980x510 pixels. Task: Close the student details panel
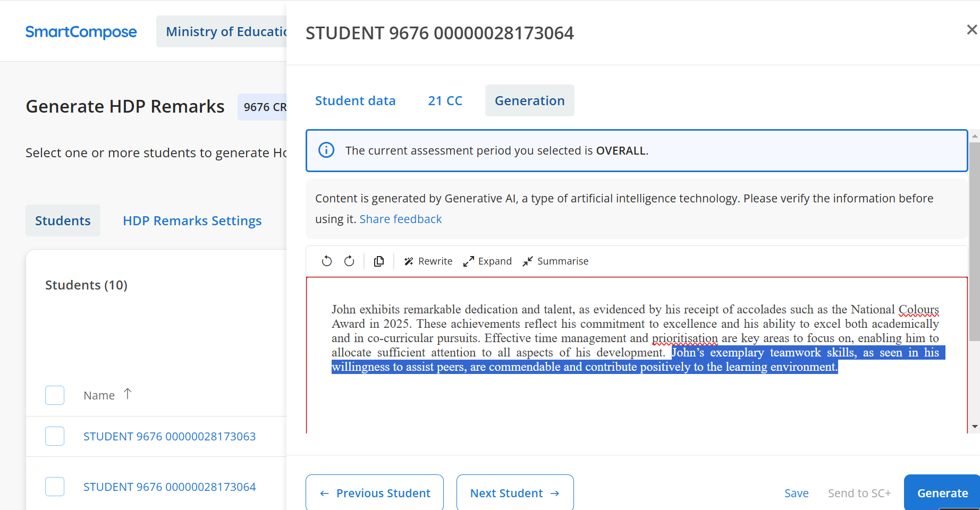971,30
